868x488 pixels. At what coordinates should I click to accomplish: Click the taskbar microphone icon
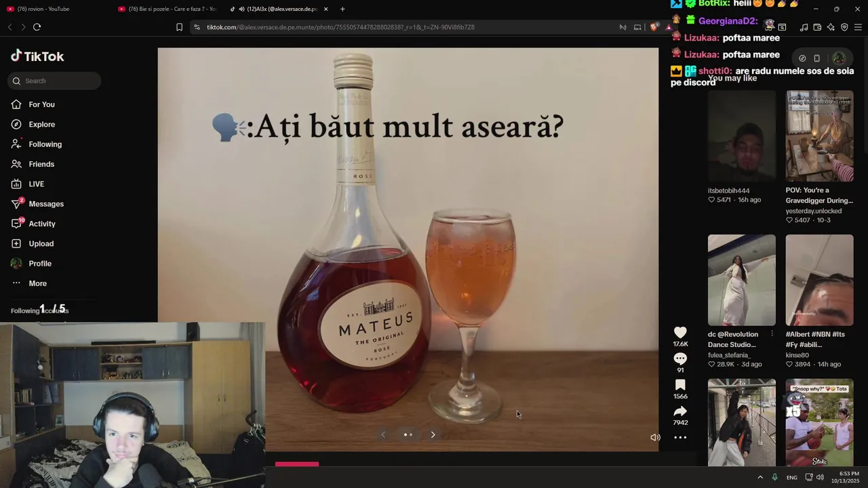774,477
